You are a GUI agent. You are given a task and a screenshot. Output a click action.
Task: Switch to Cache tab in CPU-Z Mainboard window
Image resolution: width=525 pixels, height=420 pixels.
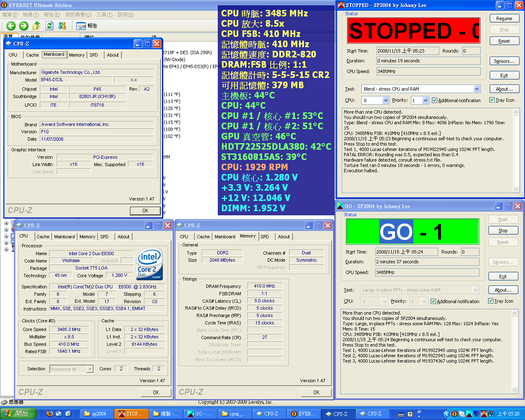[x=32, y=55]
